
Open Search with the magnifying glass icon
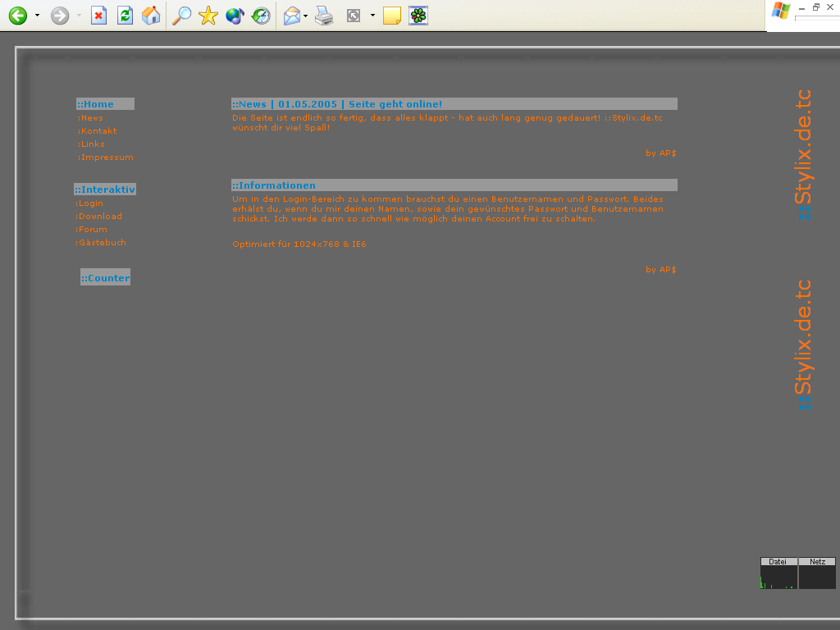pyautogui.click(x=182, y=16)
